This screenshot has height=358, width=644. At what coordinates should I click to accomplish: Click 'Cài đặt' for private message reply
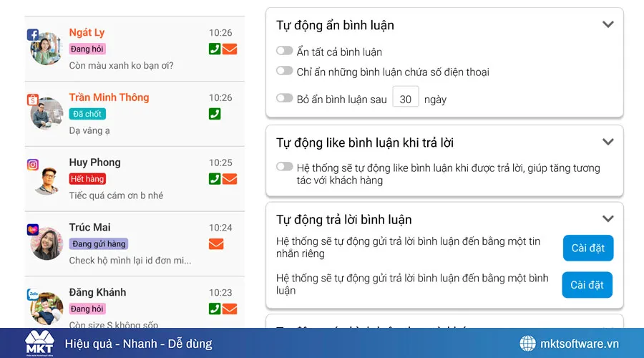588,248
